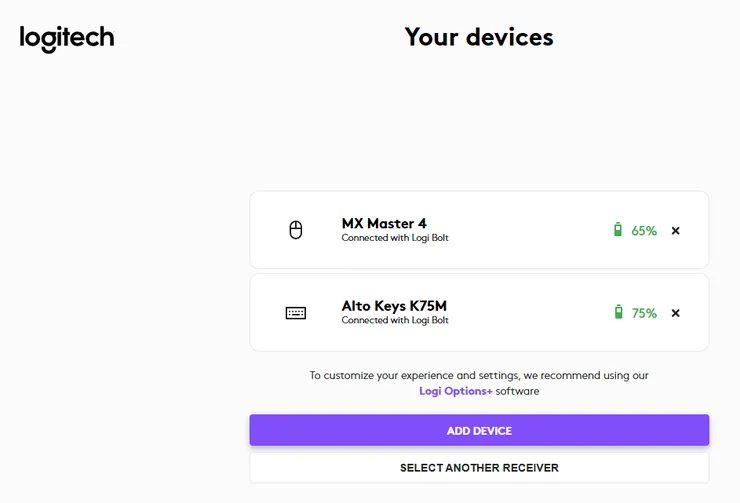The width and height of the screenshot is (740, 503).
Task: Click the 75% battery level text
Action: 644,313
